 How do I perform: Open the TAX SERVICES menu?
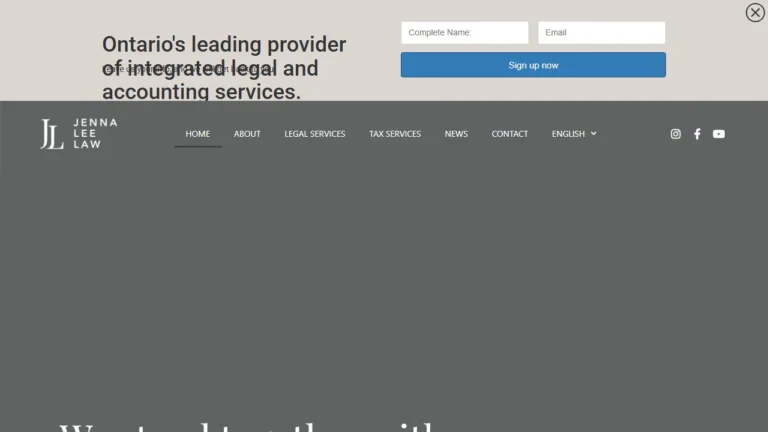395,134
